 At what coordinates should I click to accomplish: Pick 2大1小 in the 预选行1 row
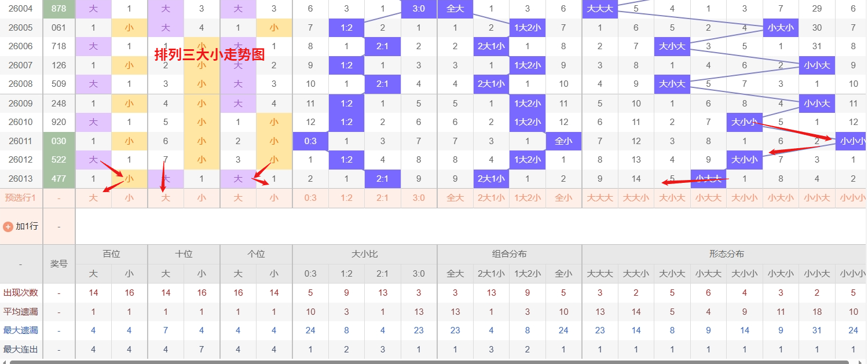point(491,198)
